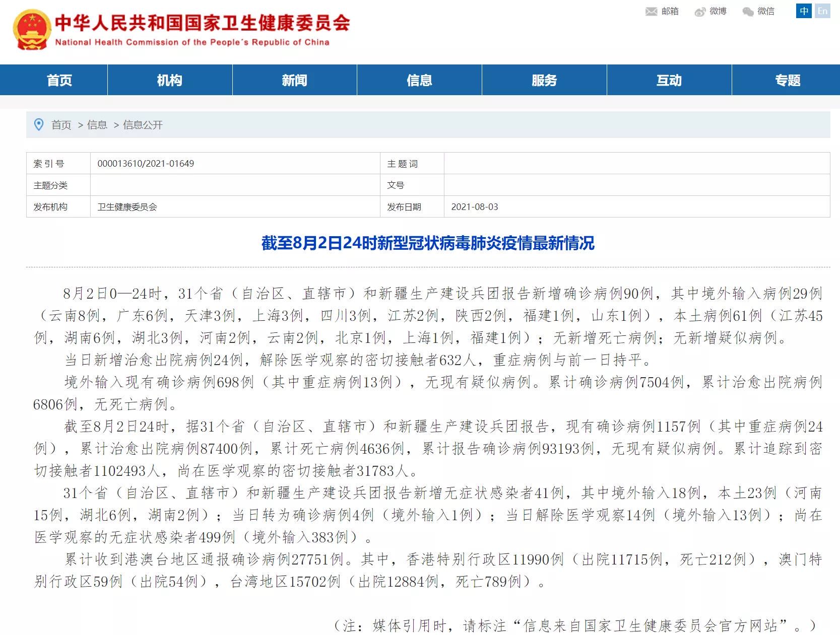Go to 信息 in the breadcrumb
Viewport: 840px width, 635px height.
click(x=97, y=125)
